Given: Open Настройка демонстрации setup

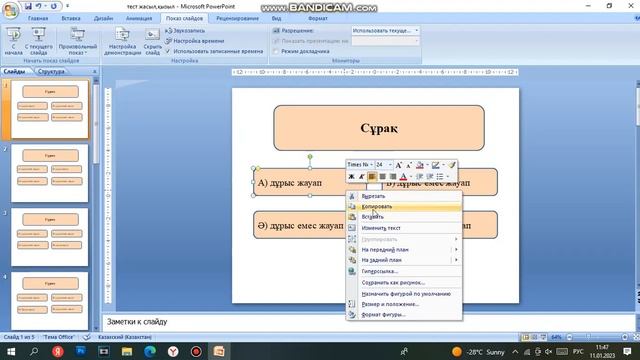Looking at the screenshot, I should pos(122,41).
